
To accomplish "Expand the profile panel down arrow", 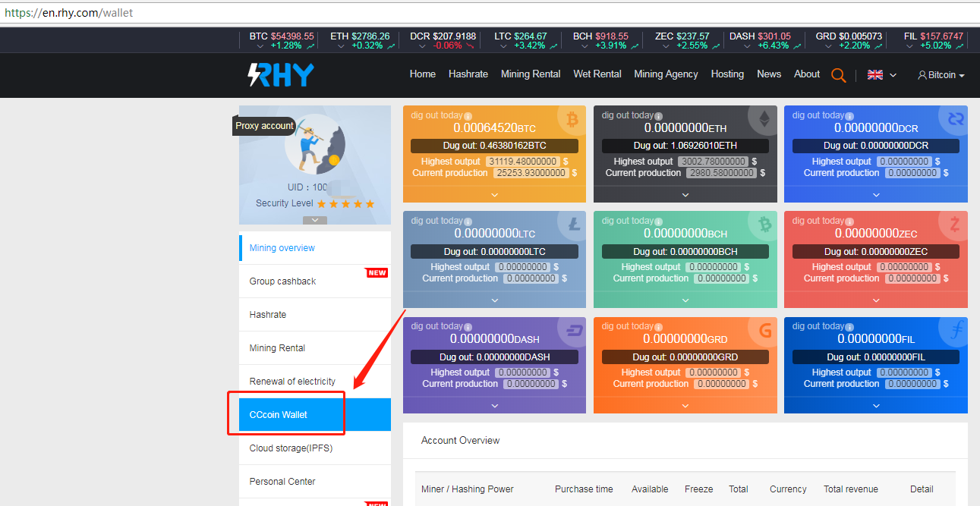I will (x=315, y=220).
